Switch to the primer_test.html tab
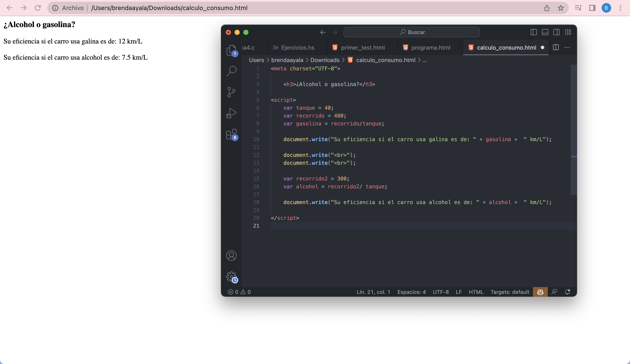 364,48
